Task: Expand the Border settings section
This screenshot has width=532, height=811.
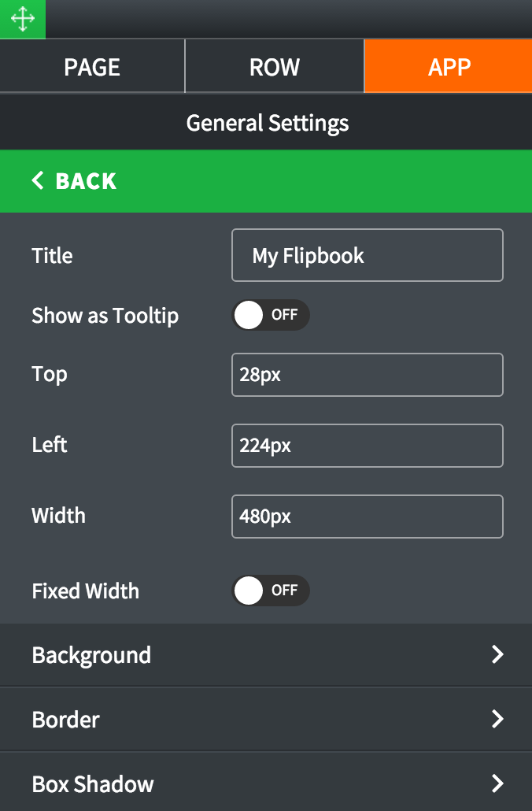Action: (266, 720)
